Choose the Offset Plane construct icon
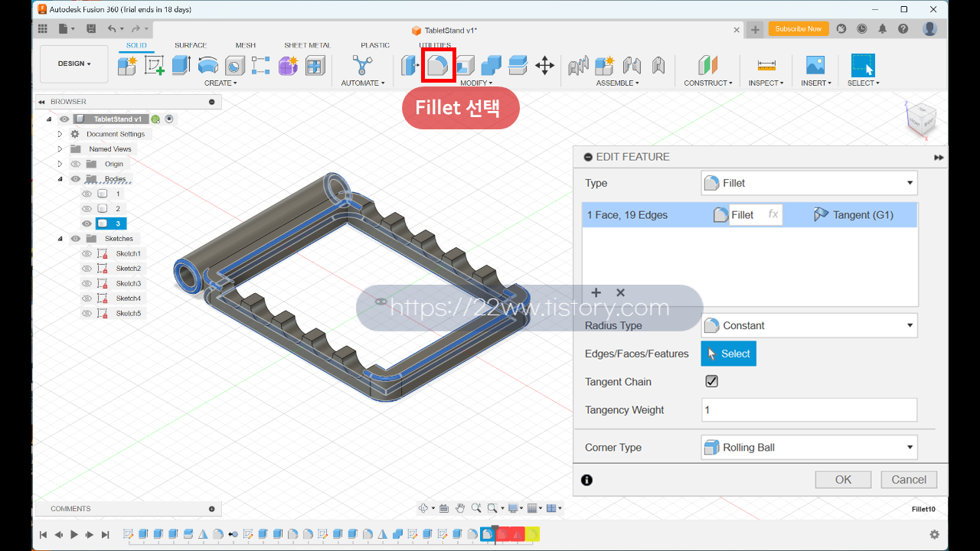The width and height of the screenshot is (980, 551). coord(708,65)
